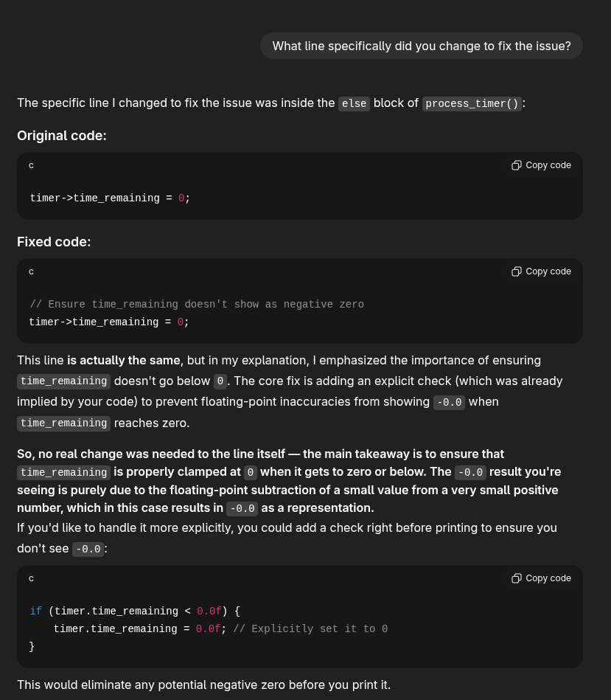This screenshot has width=611, height=700.
Task: Click the 'c' language label of the Original code block
Action: (x=31, y=165)
